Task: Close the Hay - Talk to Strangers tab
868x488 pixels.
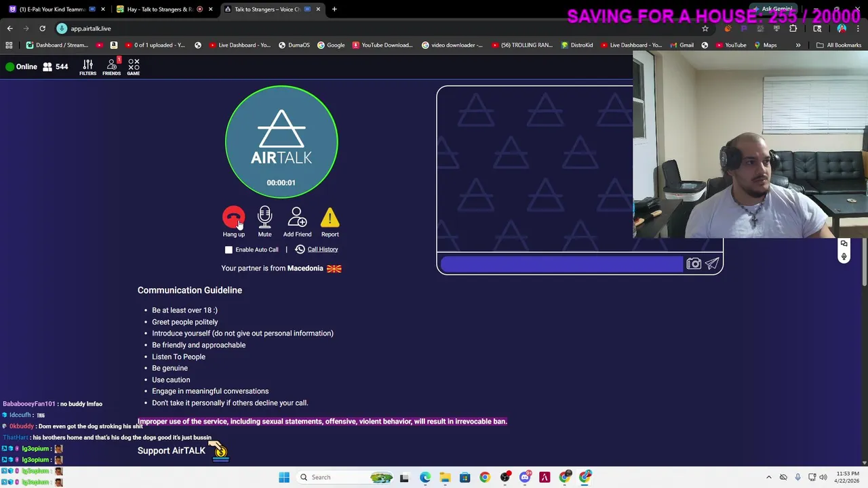Action: tap(210, 9)
